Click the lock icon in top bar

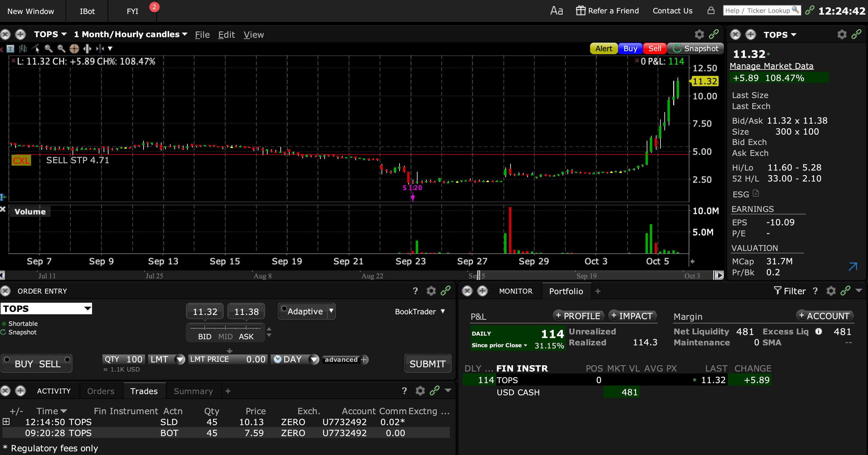(711, 11)
